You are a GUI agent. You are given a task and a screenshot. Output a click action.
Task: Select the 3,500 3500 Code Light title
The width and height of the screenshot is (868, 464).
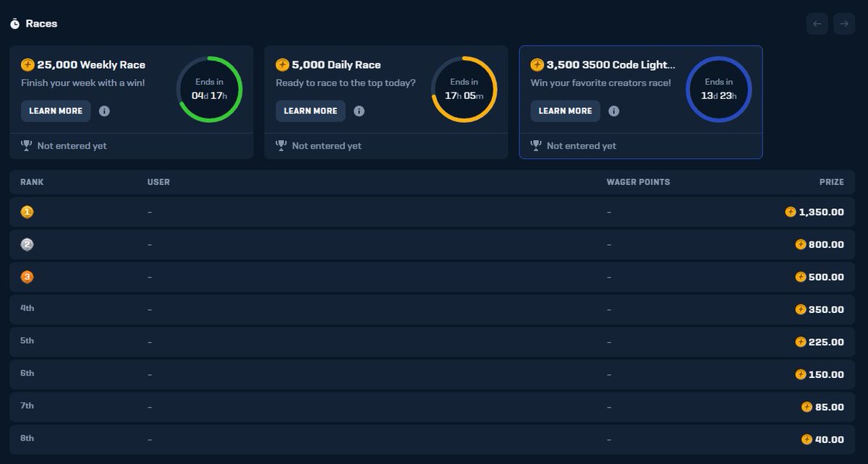coord(611,65)
